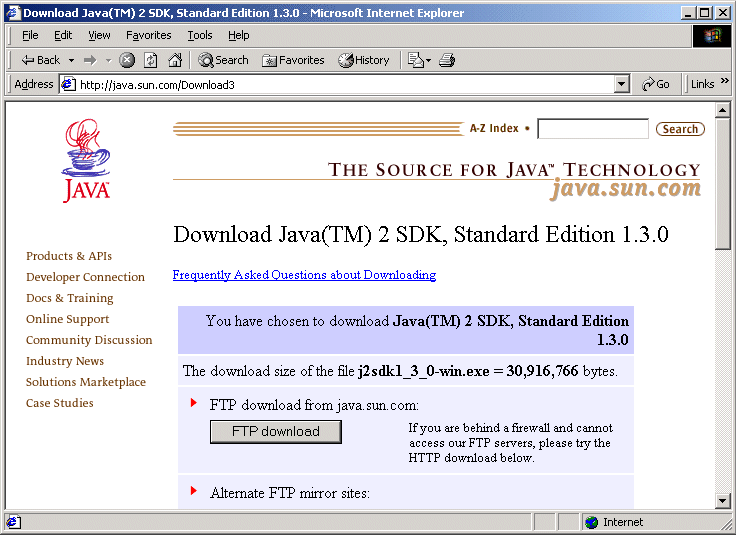Click the java.sun.com search text field
Image resolution: width=736 pixels, height=535 pixels.
pyautogui.click(x=593, y=129)
